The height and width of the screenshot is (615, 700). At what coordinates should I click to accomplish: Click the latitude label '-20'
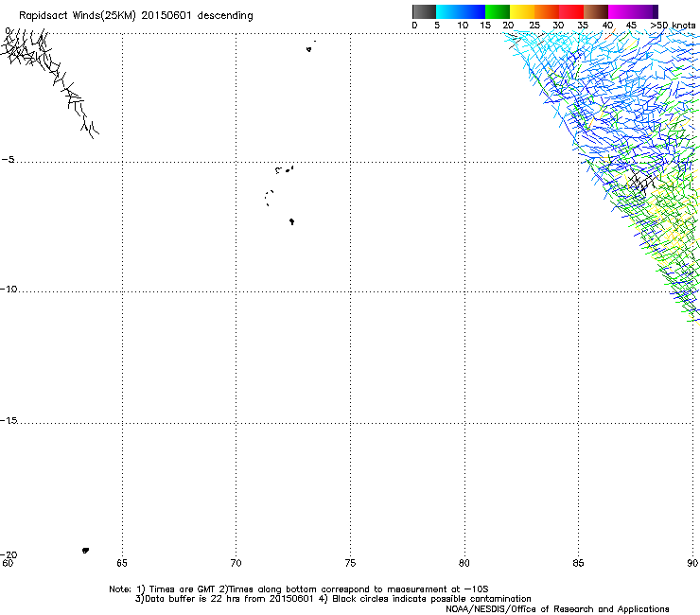9,554
